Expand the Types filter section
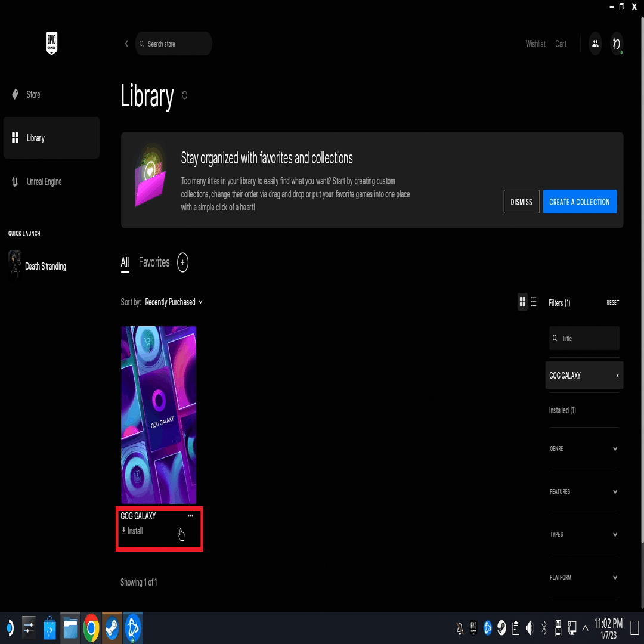This screenshot has height=644, width=644. point(584,534)
